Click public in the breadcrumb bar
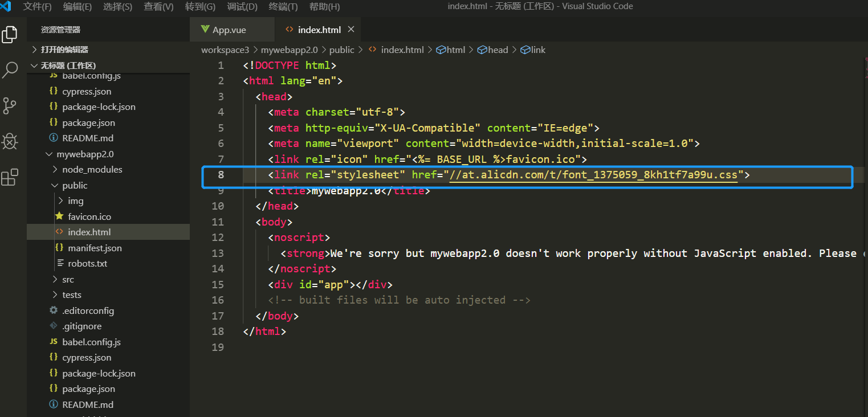Image resolution: width=868 pixels, height=417 pixels. click(341, 50)
